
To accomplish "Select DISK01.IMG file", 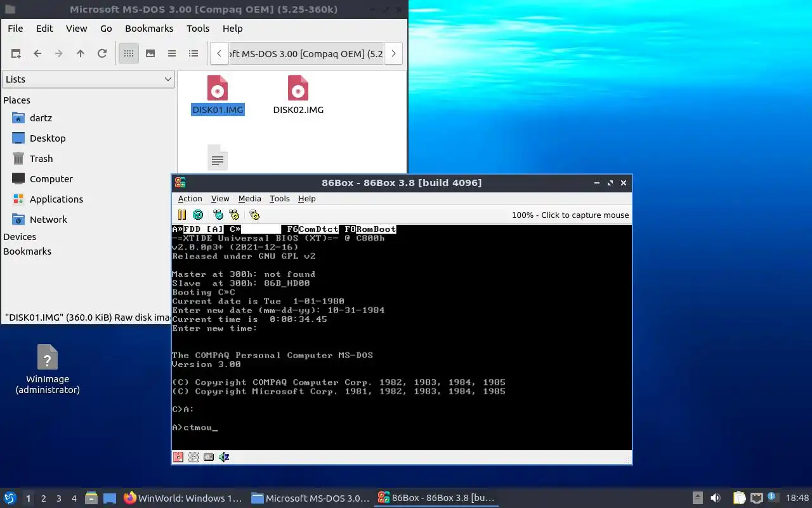I will [218, 95].
